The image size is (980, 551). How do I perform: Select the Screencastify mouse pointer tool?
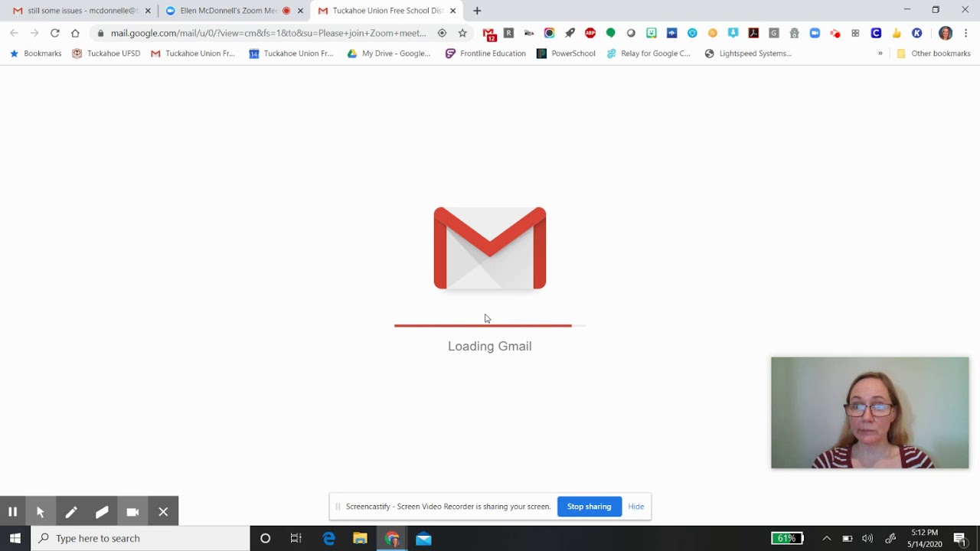tap(41, 511)
